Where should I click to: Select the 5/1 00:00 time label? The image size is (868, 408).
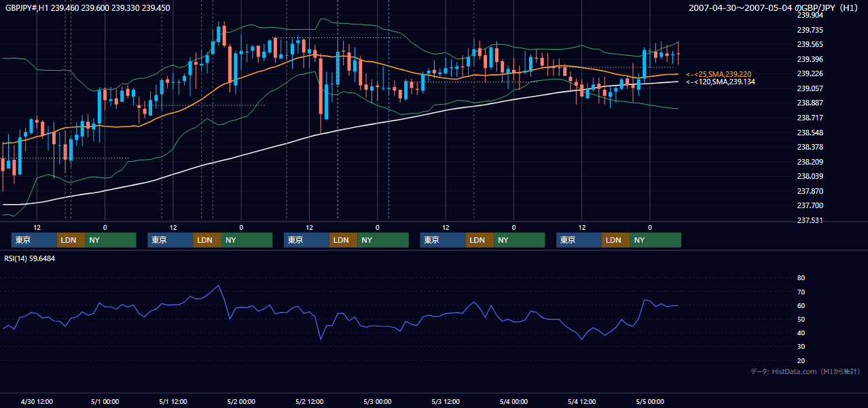(105, 402)
